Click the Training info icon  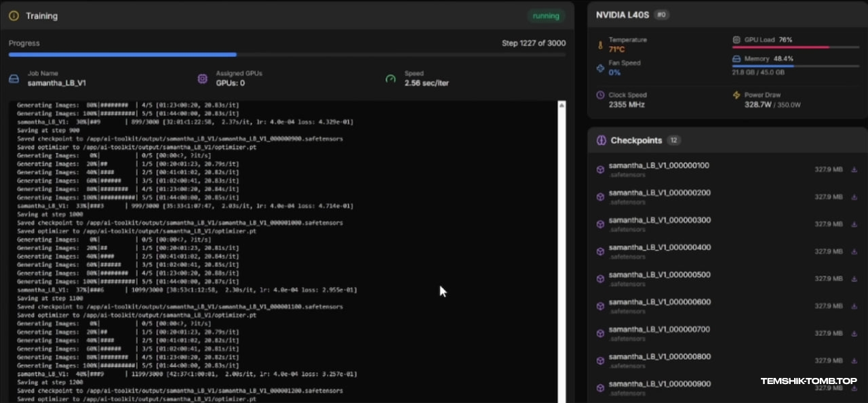tap(14, 16)
